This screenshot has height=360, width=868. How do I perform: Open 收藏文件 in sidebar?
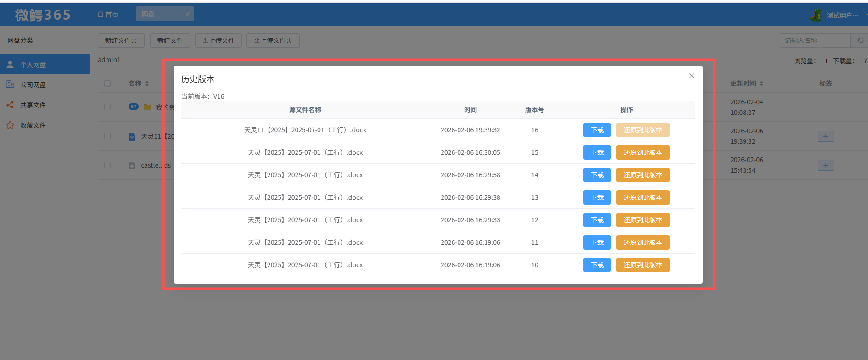click(x=45, y=125)
